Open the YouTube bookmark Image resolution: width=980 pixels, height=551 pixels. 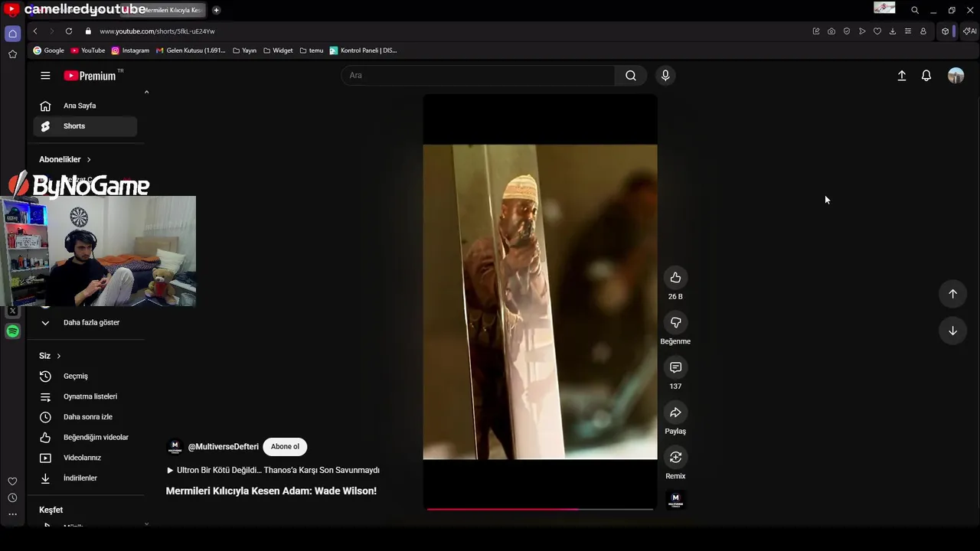coord(88,51)
